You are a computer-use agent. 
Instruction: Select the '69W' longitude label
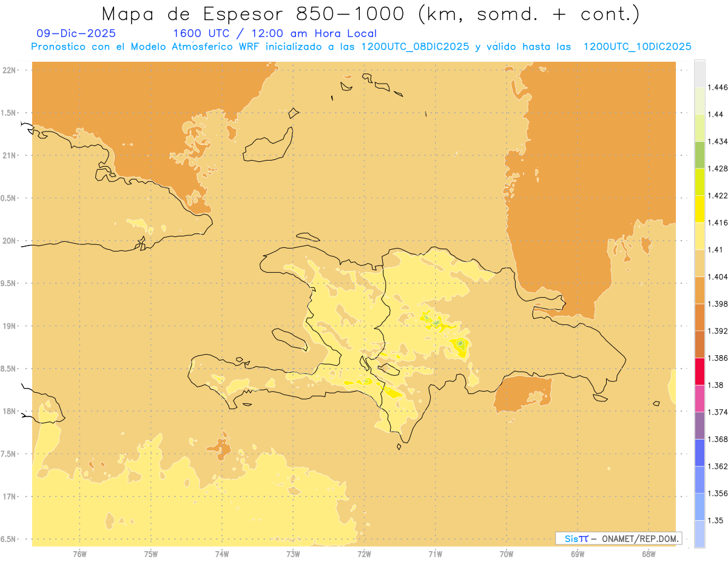pyautogui.click(x=578, y=554)
